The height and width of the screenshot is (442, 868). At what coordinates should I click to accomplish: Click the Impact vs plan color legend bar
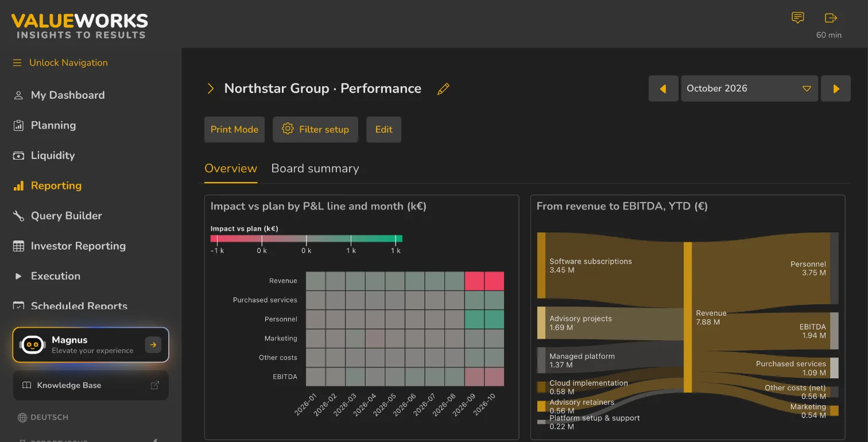coord(307,239)
